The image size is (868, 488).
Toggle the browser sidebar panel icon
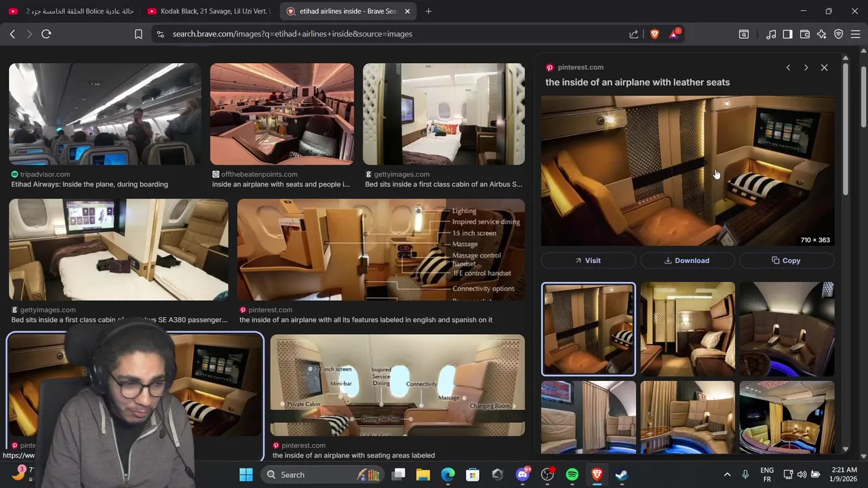(787, 34)
